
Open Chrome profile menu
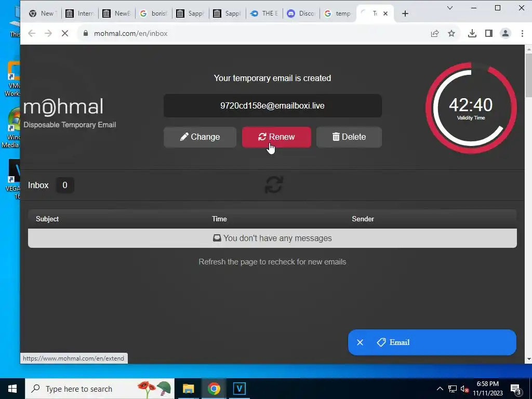(x=505, y=33)
